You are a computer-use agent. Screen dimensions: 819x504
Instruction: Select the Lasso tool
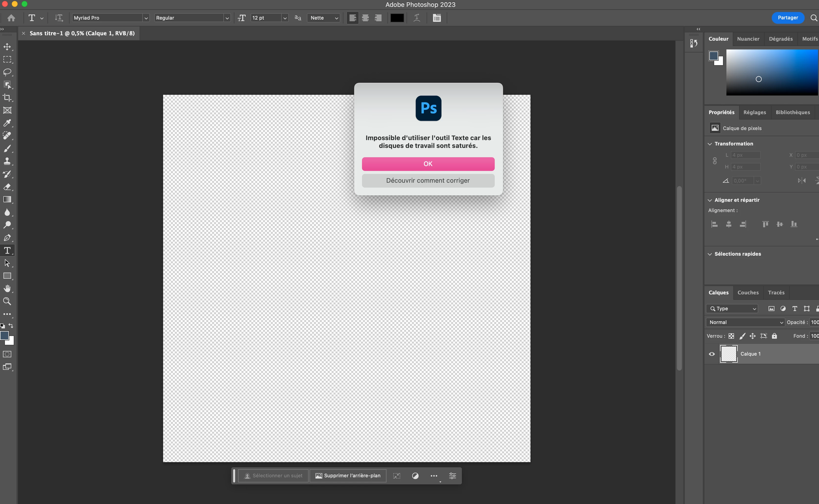click(7, 72)
